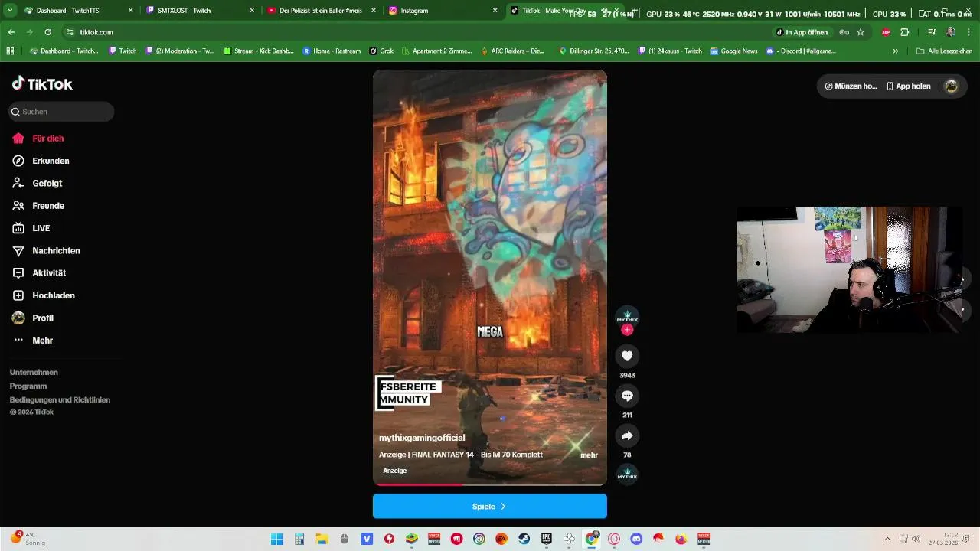Viewport: 980px width, 551px height.
Task: Go to the Gefolgt feed
Action: point(38,184)
